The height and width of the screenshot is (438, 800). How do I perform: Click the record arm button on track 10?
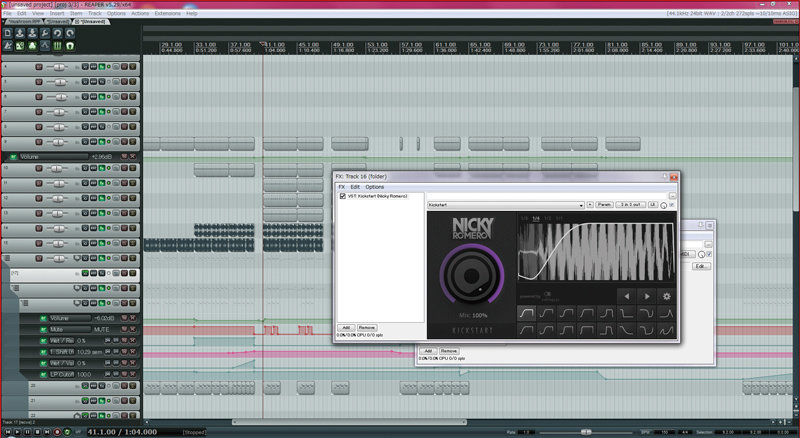pos(39,168)
